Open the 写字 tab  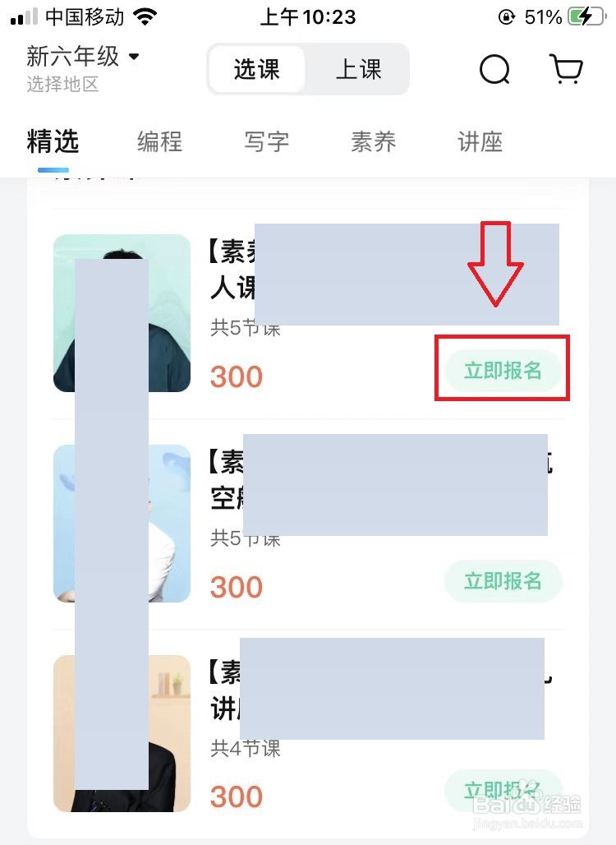pyautogui.click(x=267, y=141)
